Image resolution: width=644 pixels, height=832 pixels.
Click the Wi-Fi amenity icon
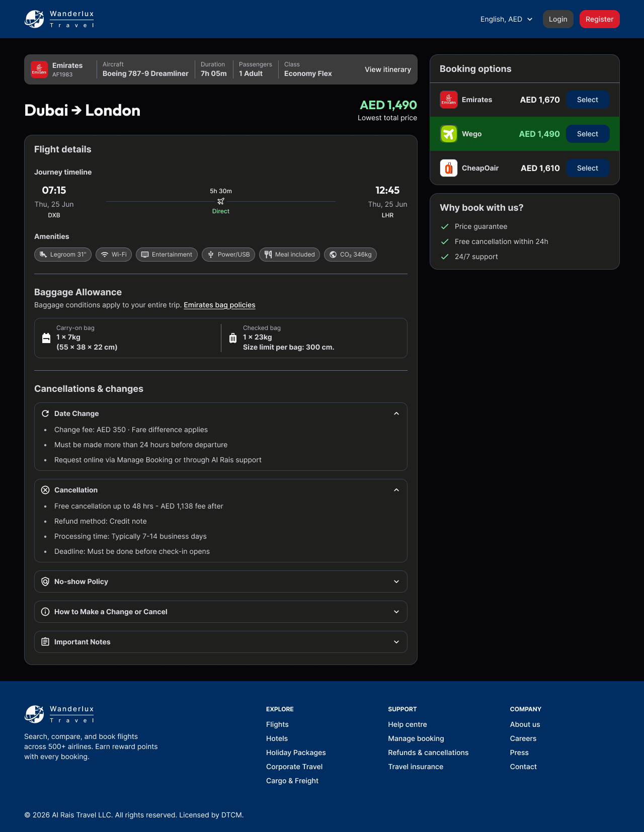pyautogui.click(x=105, y=255)
